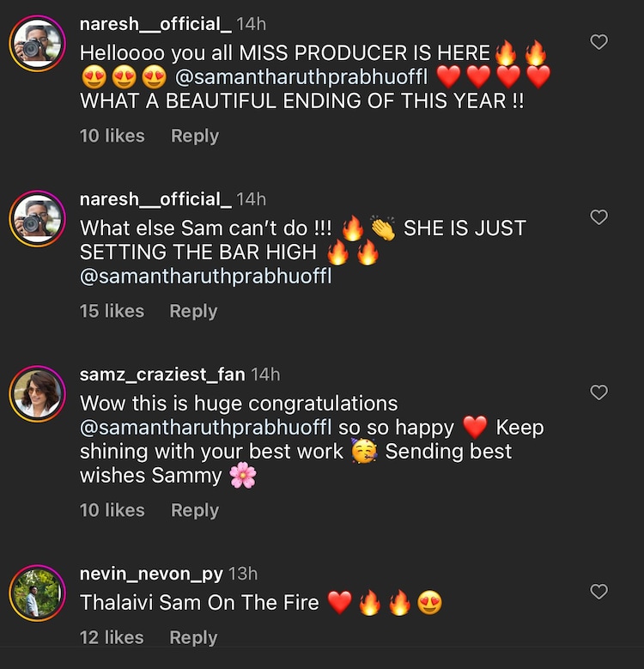View samz_craziest_fan profile picture
Viewport: 644px width, 669px height.
coord(38,394)
